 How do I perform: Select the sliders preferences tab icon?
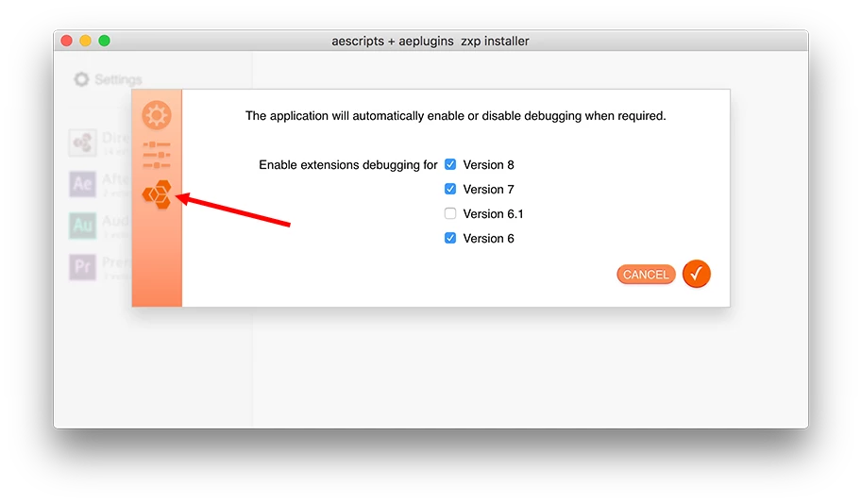157,155
